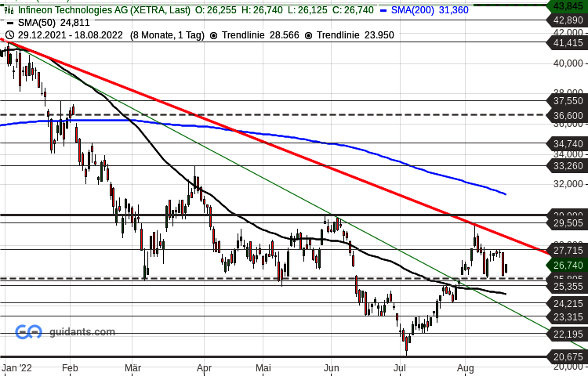The image size is (588, 376).
Task: Click the black SMA(50) legend dash
Action: coord(10,23)
